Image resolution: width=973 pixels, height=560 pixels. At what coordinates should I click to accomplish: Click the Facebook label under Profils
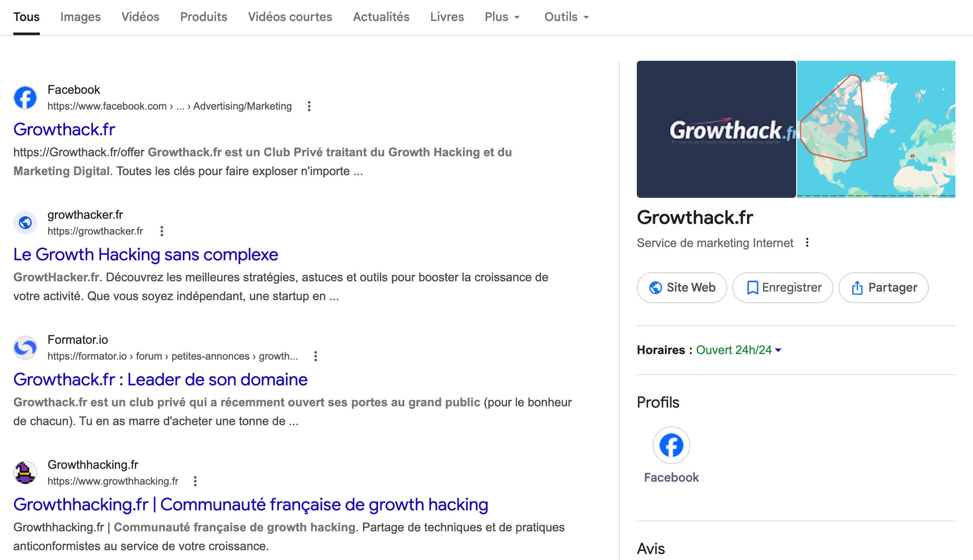tap(671, 477)
